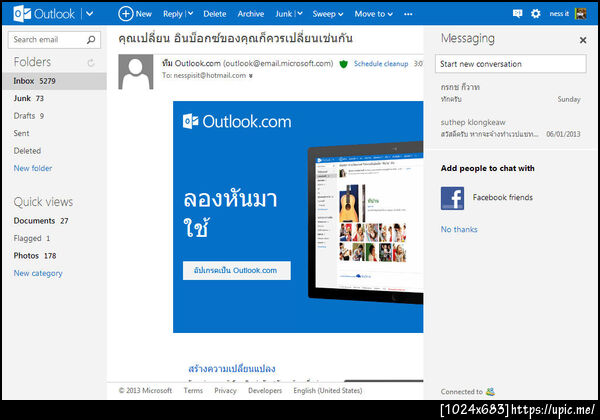Open the Privacy footer link
600x420 pixels.
[225, 391]
